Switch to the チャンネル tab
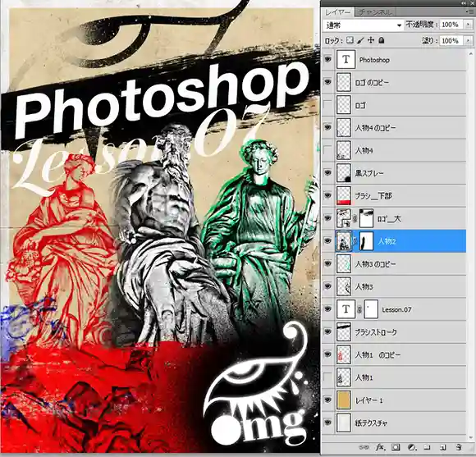The height and width of the screenshot is (457, 476). coord(375,12)
